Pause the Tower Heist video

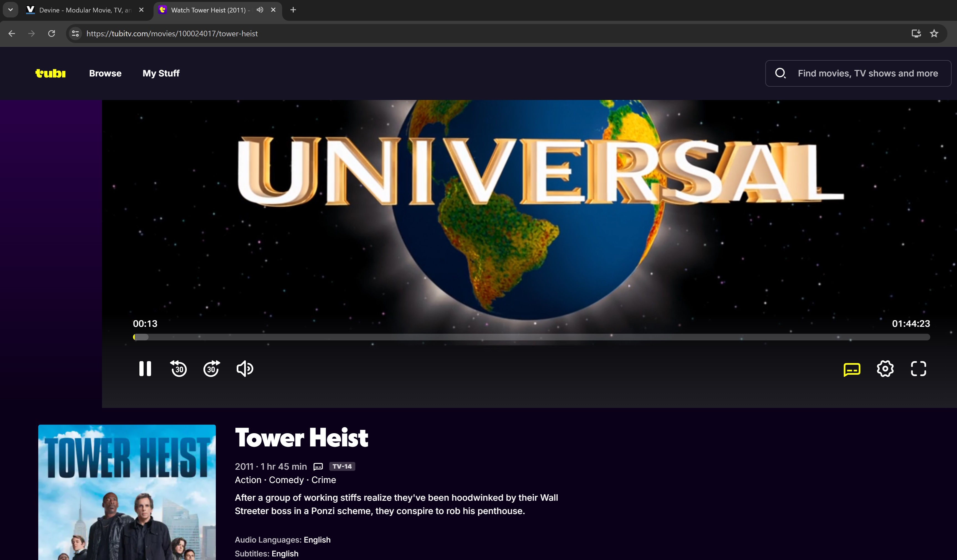coord(145,368)
